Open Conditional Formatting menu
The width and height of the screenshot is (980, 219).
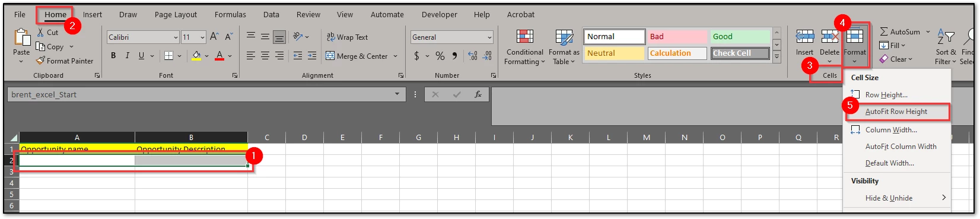pyautogui.click(x=524, y=47)
